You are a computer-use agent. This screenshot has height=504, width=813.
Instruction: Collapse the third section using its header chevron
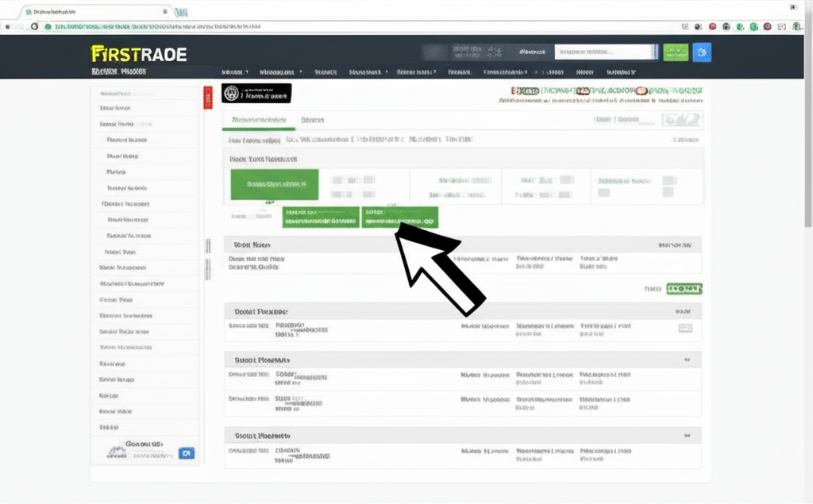[x=686, y=360]
